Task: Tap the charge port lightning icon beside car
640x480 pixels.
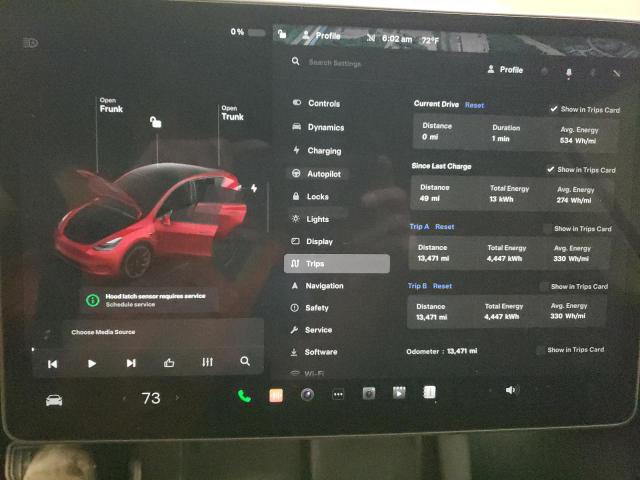Action: click(x=254, y=188)
